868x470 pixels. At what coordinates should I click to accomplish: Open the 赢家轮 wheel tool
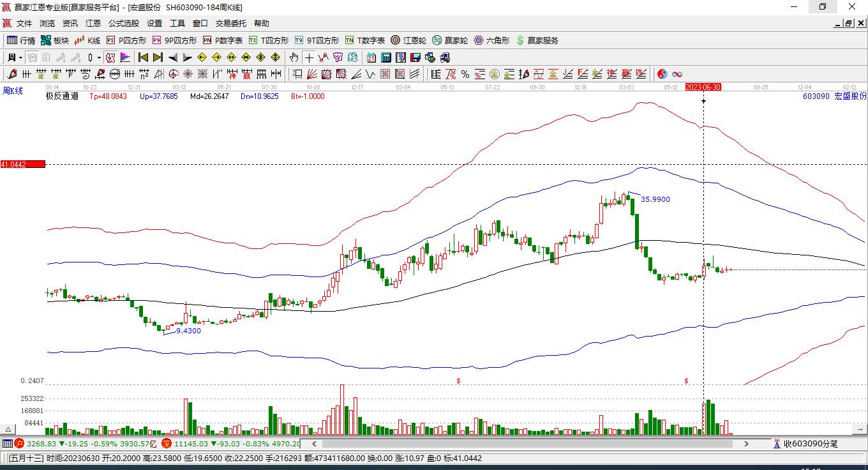click(x=450, y=40)
